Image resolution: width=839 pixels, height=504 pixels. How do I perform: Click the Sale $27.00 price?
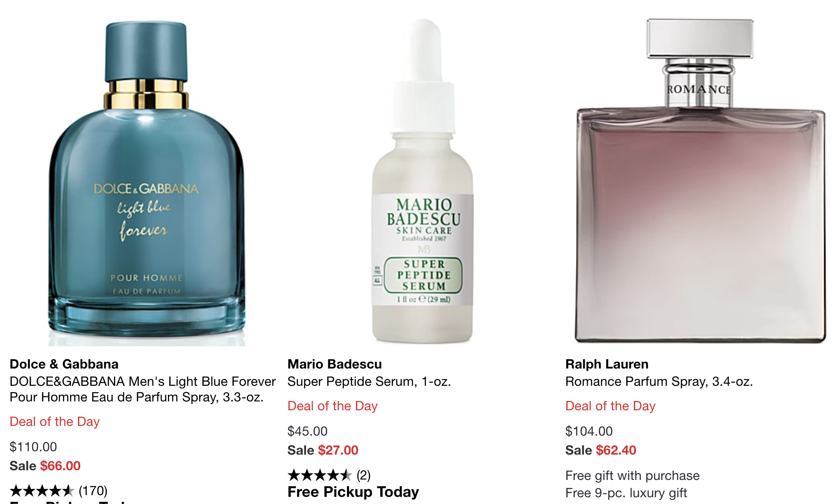[323, 450]
